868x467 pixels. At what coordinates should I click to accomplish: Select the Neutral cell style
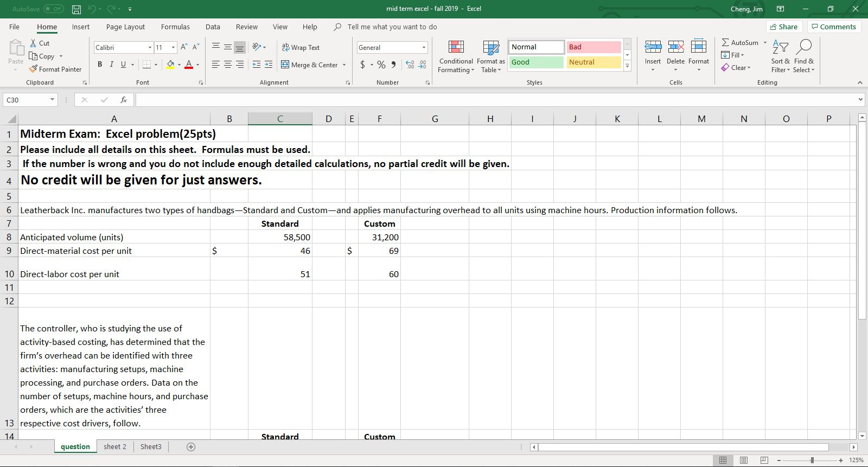pyautogui.click(x=593, y=62)
